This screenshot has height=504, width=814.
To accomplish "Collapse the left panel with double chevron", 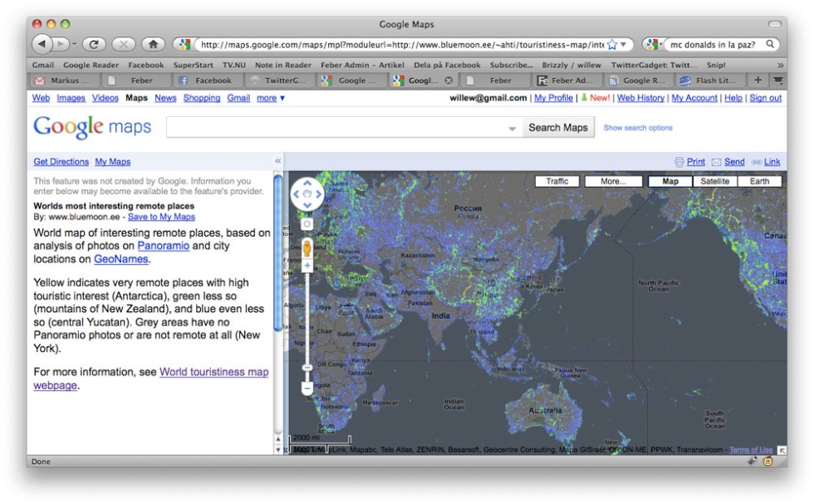I will click(277, 161).
